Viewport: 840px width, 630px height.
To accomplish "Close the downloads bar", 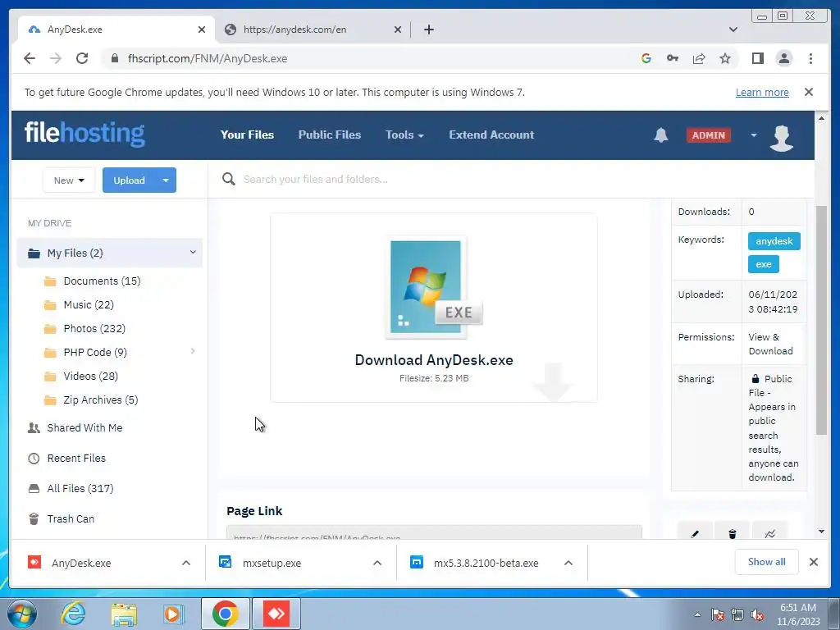I will [x=813, y=562].
